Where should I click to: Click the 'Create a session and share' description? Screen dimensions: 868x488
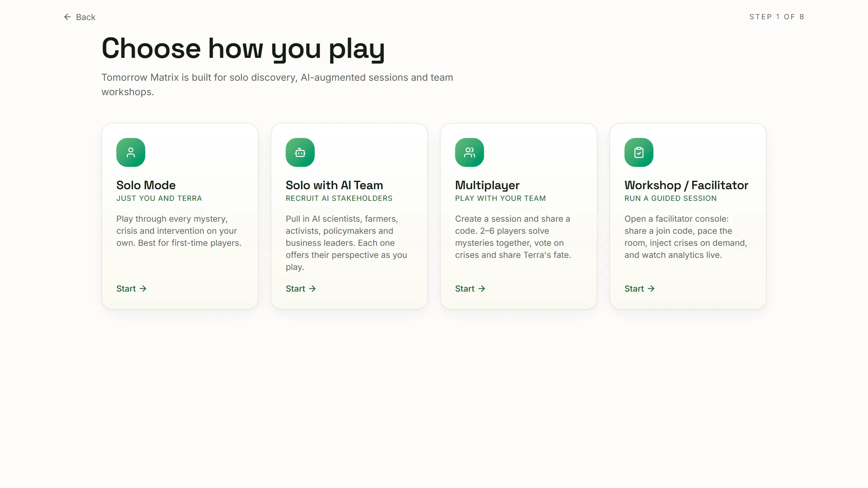coord(513,237)
